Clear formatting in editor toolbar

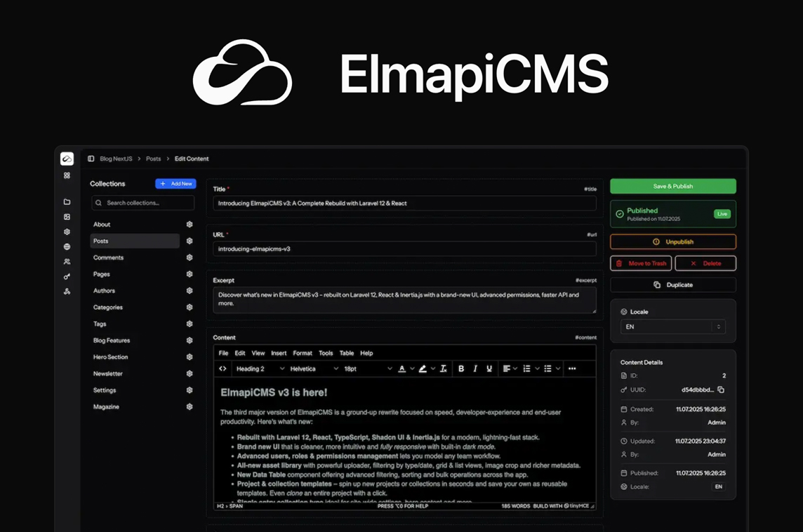click(444, 368)
